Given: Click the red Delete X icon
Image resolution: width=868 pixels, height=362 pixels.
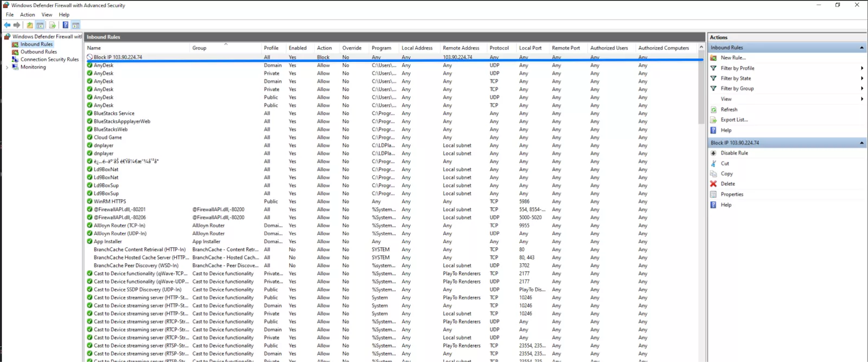Looking at the screenshot, I should (x=714, y=184).
